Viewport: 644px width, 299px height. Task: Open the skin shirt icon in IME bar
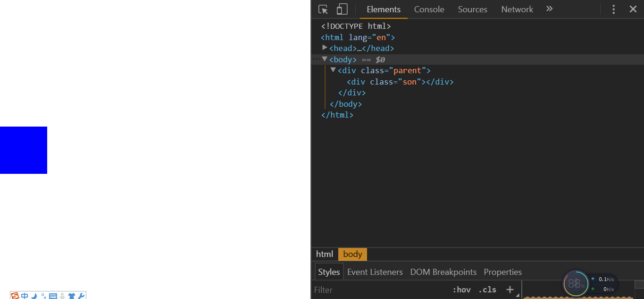72,296
